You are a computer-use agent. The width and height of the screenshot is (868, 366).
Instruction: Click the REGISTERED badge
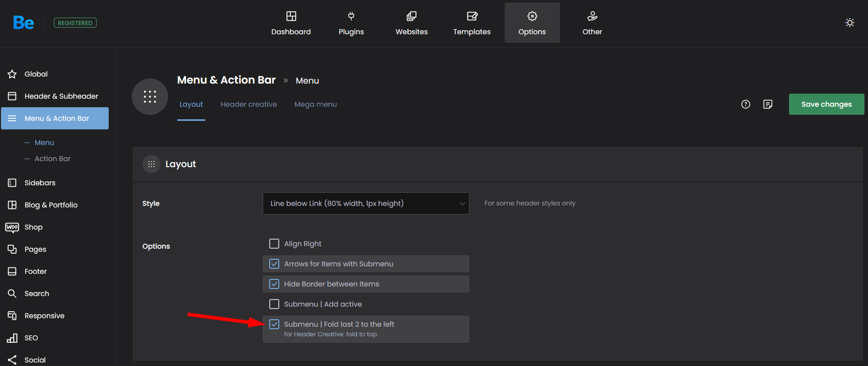pyautogui.click(x=75, y=23)
